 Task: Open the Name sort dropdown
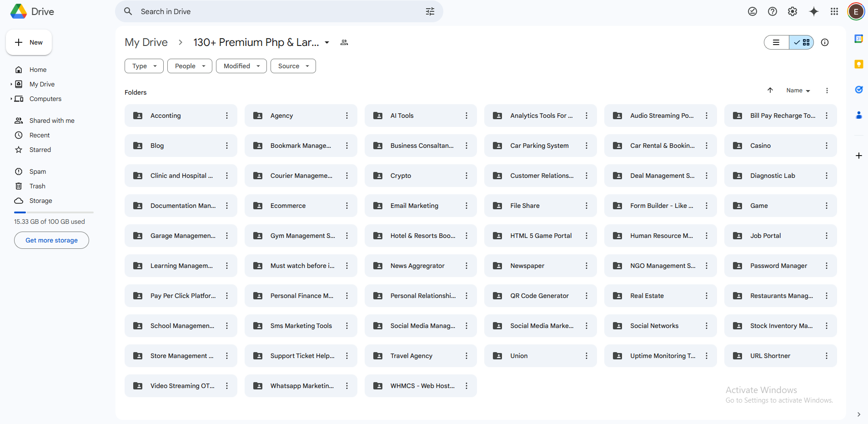[x=798, y=91]
